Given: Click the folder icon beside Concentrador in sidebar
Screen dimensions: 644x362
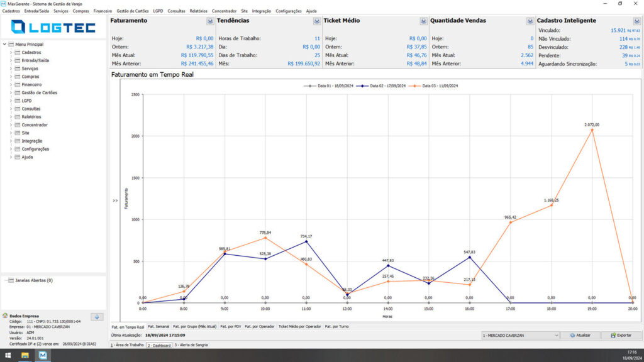Looking at the screenshot, I should coord(17,125).
